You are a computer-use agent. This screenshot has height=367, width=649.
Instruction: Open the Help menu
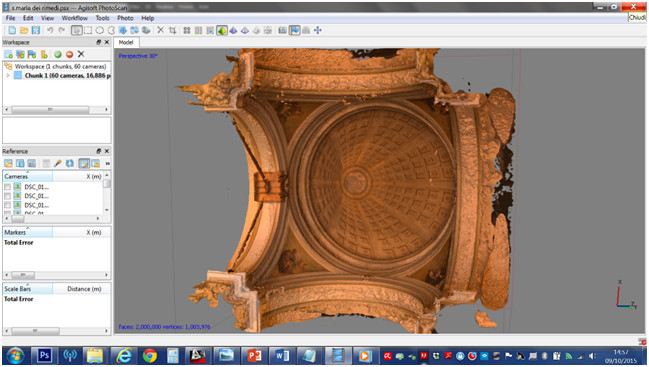tap(148, 18)
